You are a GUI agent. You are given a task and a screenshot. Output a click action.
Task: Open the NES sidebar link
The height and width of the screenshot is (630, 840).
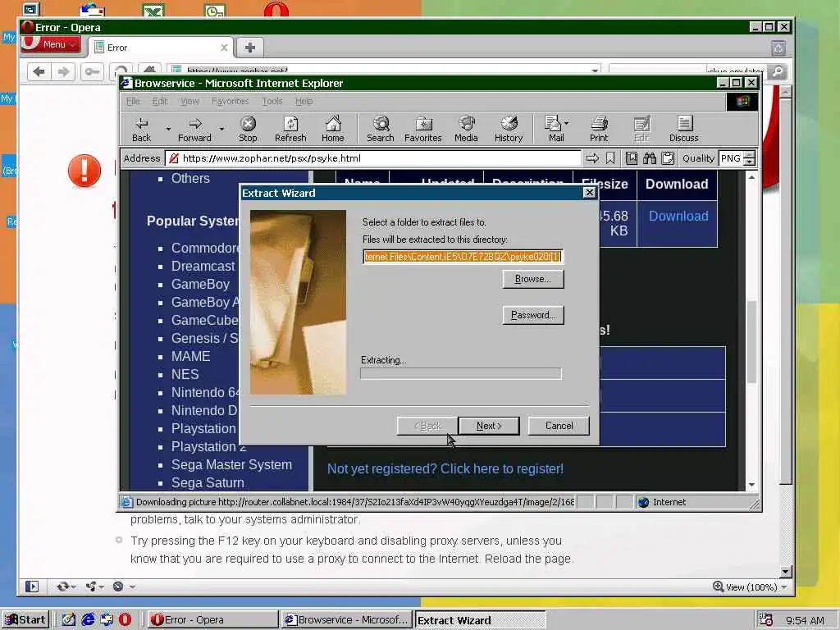pos(185,374)
